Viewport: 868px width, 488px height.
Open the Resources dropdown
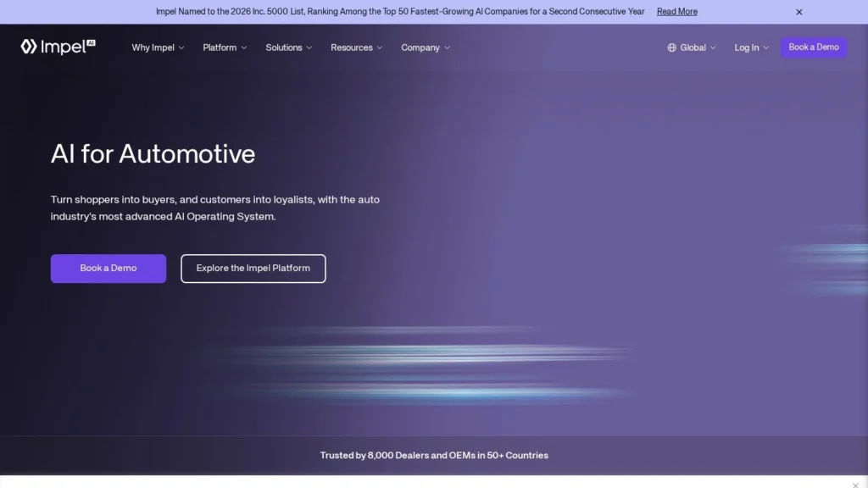pyautogui.click(x=357, y=47)
